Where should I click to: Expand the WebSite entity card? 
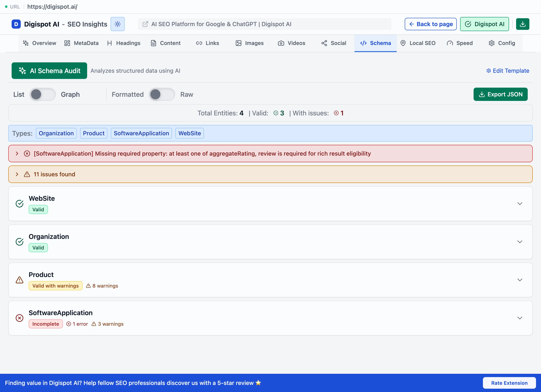[520, 204]
